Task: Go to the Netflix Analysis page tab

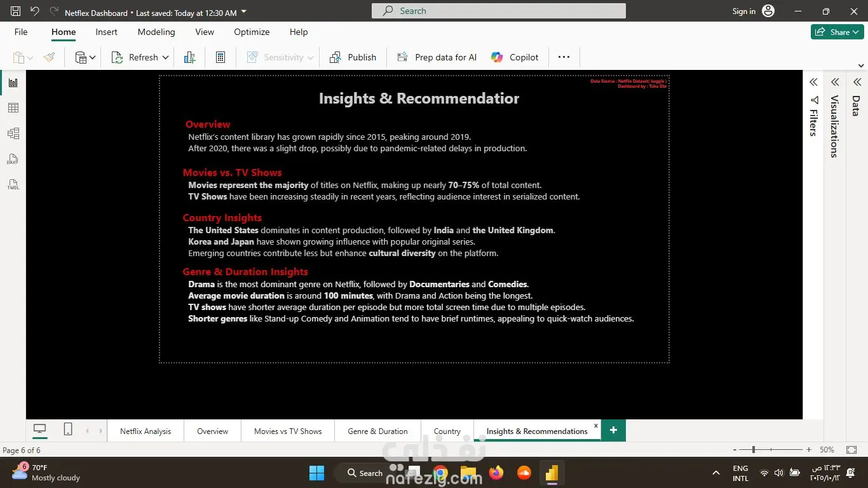Action: 146,431
